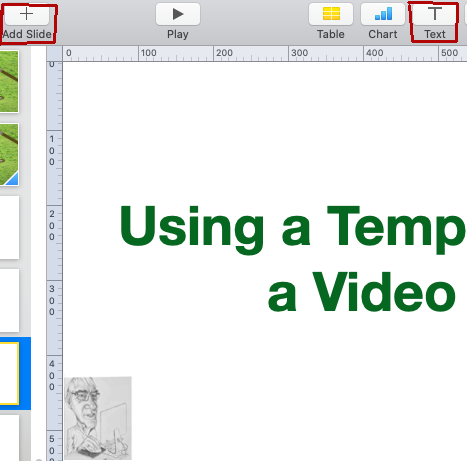This screenshot has width=467, height=461.
Task: Insert a chart using Chart icon
Action: 383,14
